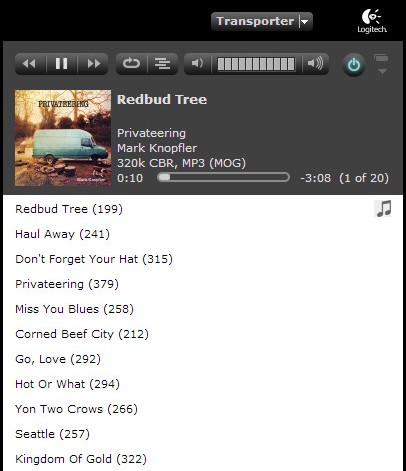Click the Logitech logo

pyautogui.click(x=372, y=21)
